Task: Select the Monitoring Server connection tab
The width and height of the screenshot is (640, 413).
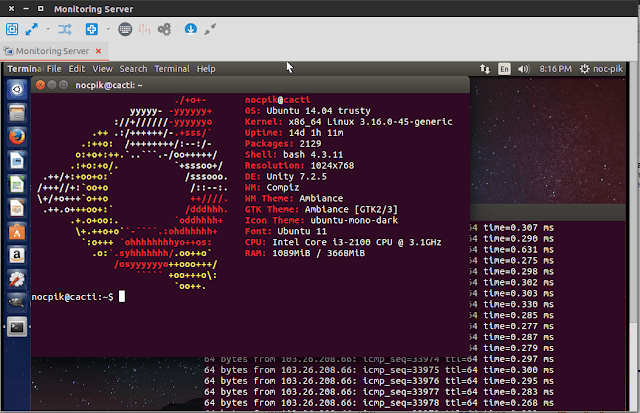Action: (x=52, y=51)
